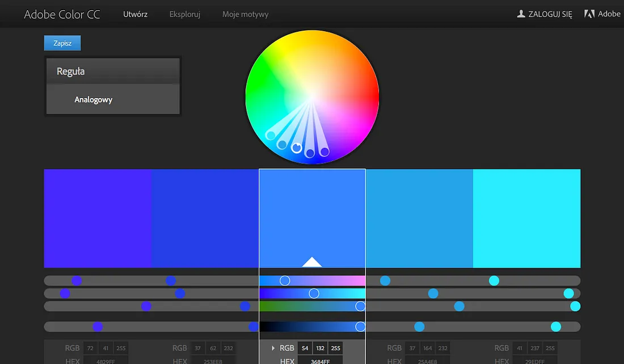Go to Moje motywy tab
This screenshot has height=364, width=624.
(245, 14)
